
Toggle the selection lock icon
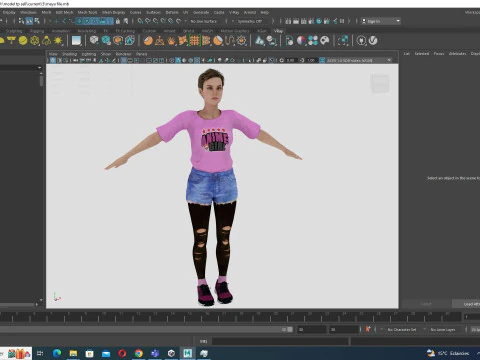click(x=118, y=21)
